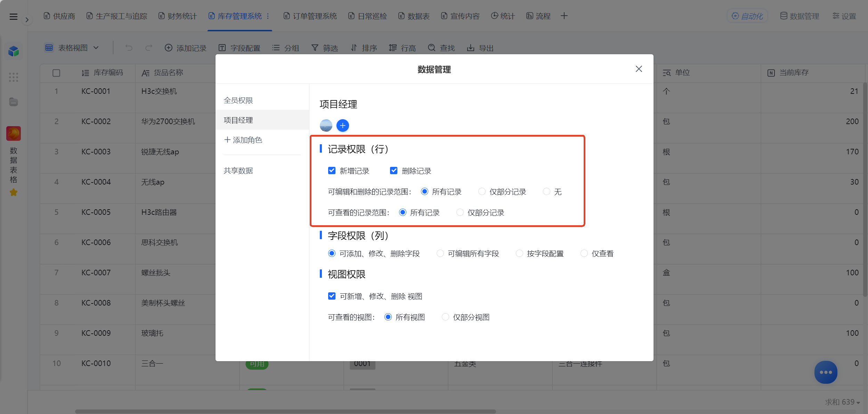Open the blue chat bubble button

tap(826, 372)
